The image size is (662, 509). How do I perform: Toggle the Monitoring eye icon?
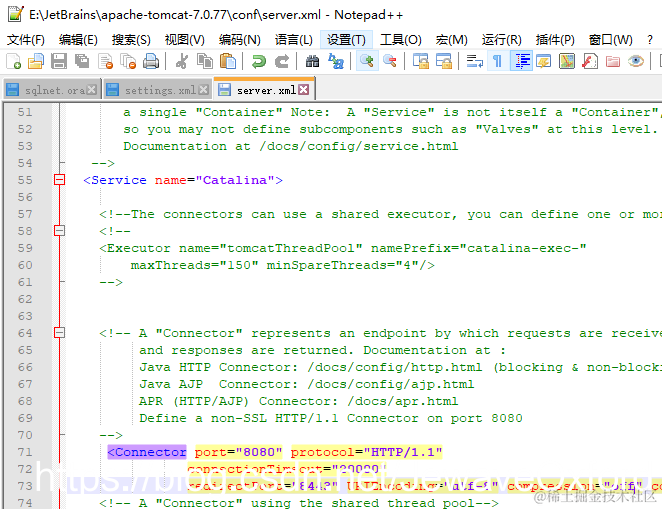click(x=636, y=62)
